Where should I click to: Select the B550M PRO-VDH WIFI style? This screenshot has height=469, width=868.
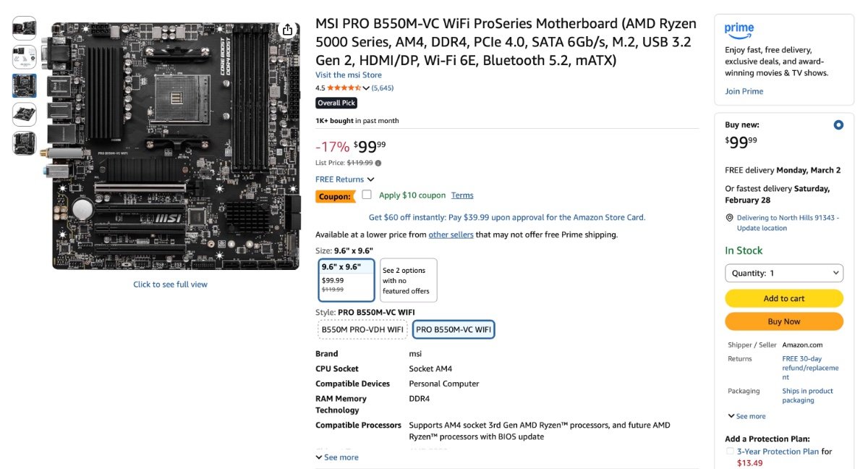[362, 329]
